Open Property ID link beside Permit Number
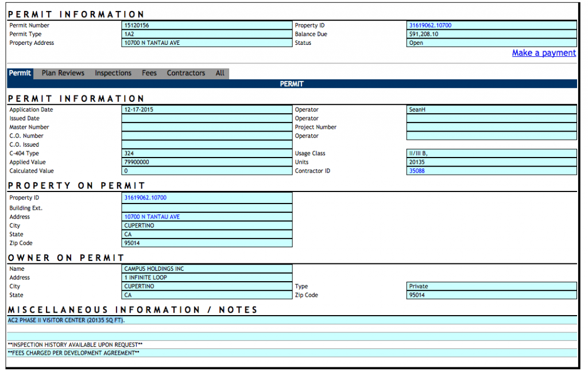 click(x=430, y=25)
